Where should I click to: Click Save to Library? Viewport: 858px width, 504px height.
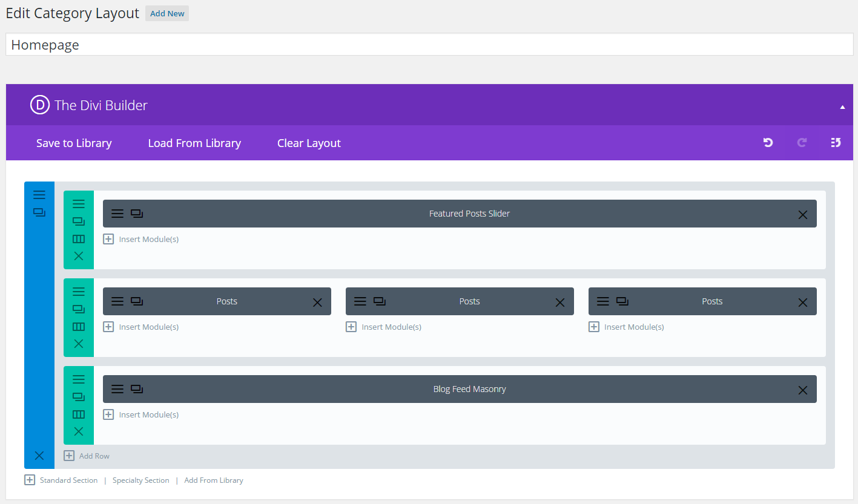pyautogui.click(x=74, y=143)
